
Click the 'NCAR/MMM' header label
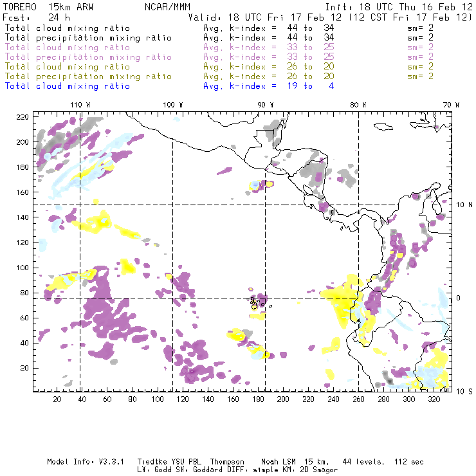(x=167, y=7)
